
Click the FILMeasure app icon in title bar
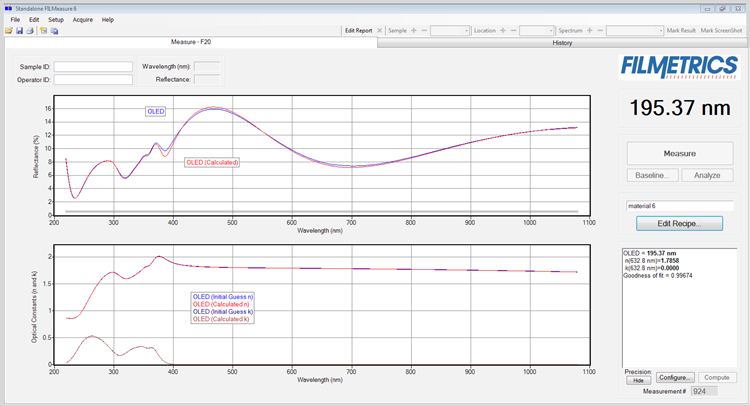(x=8, y=9)
